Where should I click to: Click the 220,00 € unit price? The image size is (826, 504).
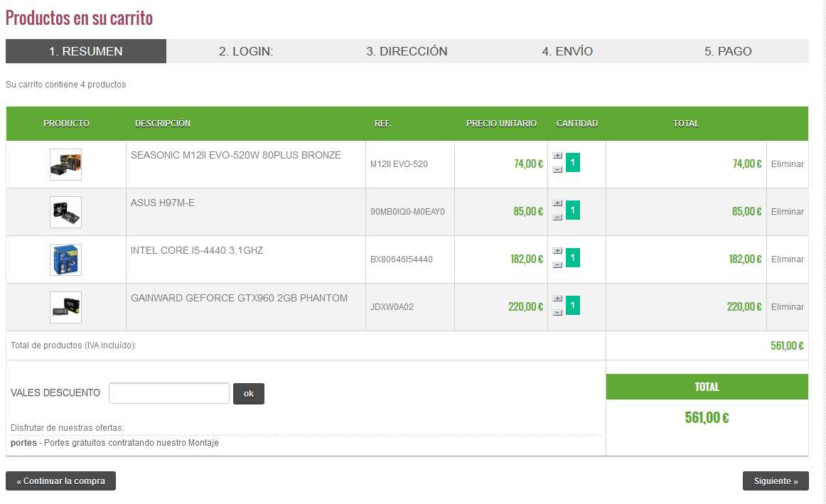[526, 306]
